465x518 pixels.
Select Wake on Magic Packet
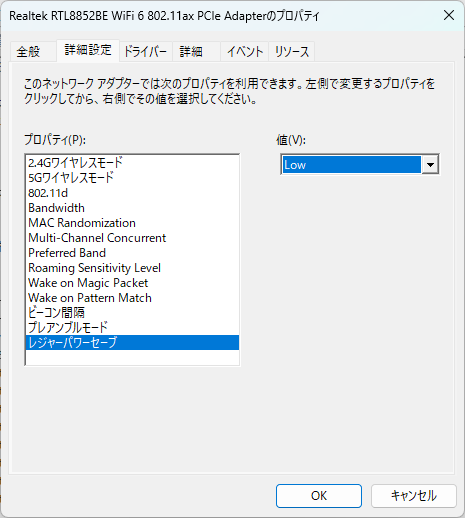click(x=132, y=283)
